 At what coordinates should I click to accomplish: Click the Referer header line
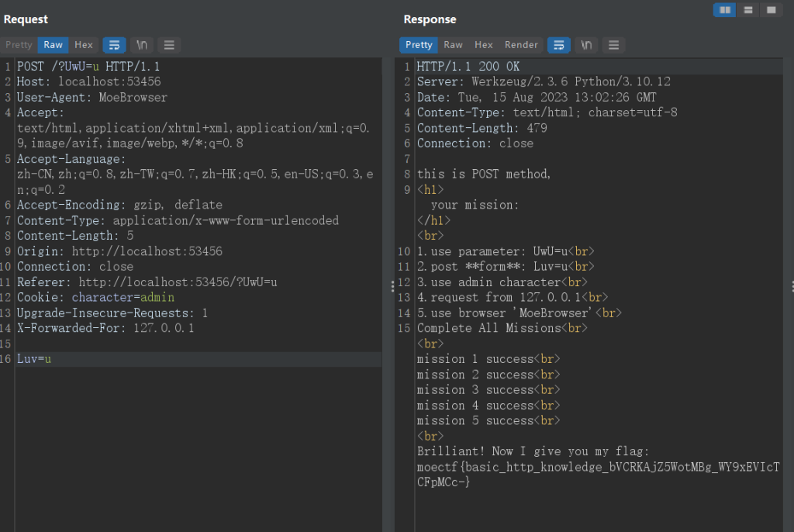(147, 282)
